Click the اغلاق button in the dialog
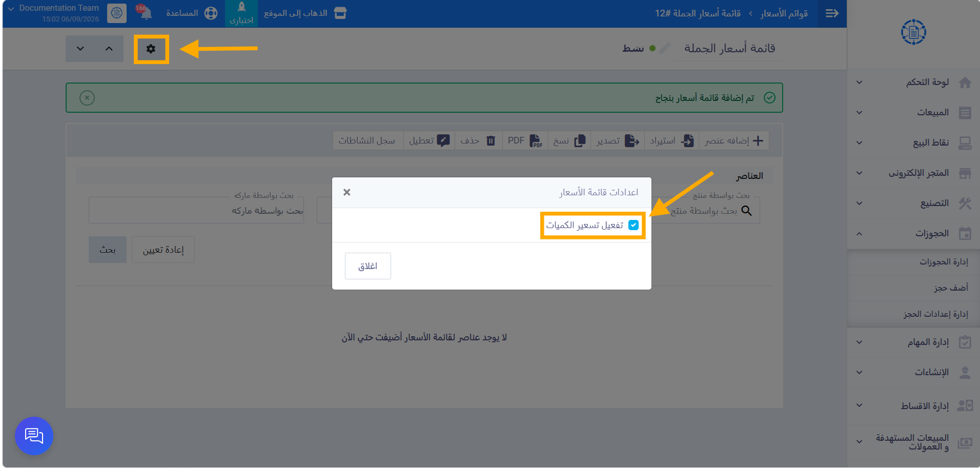980x468 pixels. click(x=368, y=266)
